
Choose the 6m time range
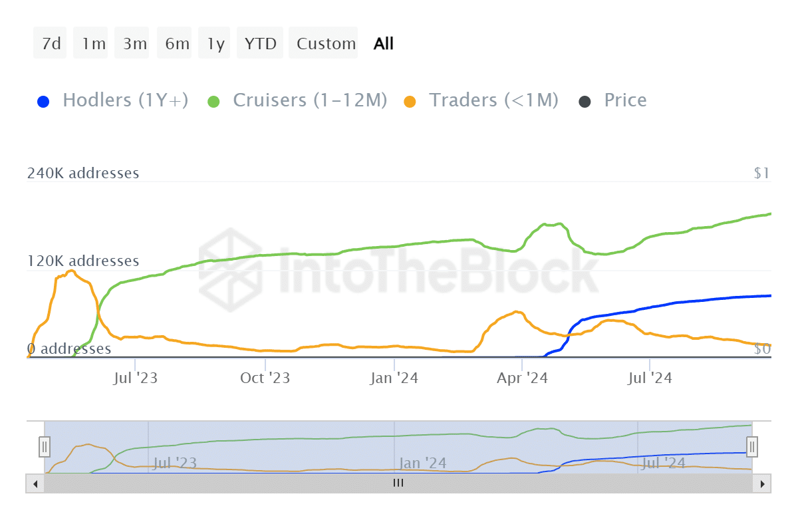177,44
